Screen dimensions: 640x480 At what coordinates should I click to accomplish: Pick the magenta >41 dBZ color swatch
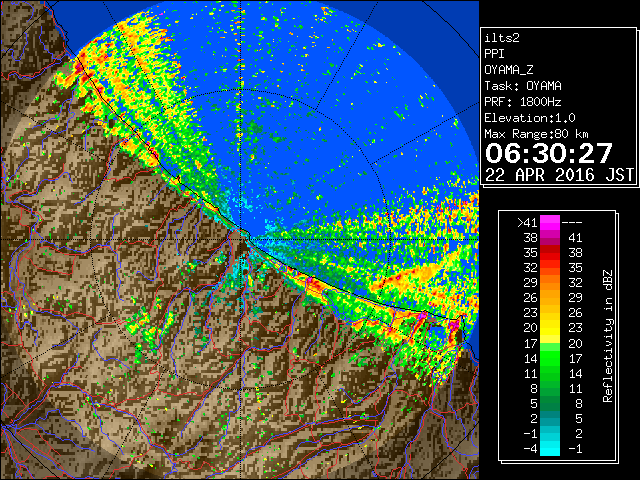point(550,222)
